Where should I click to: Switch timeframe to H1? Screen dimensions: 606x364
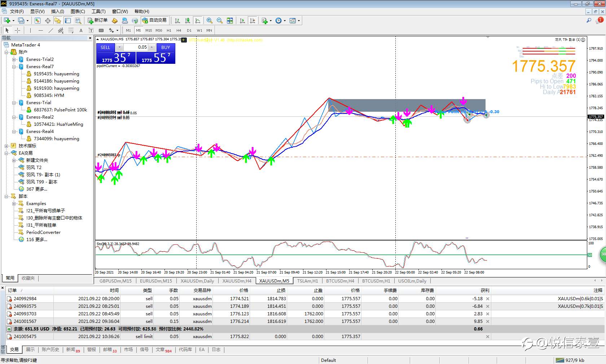[169, 30]
